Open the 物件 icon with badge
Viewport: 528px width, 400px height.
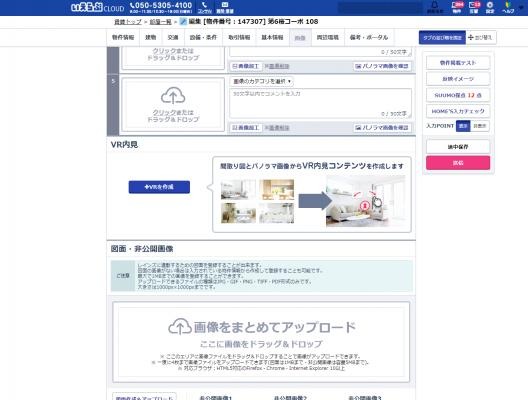click(x=457, y=7)
